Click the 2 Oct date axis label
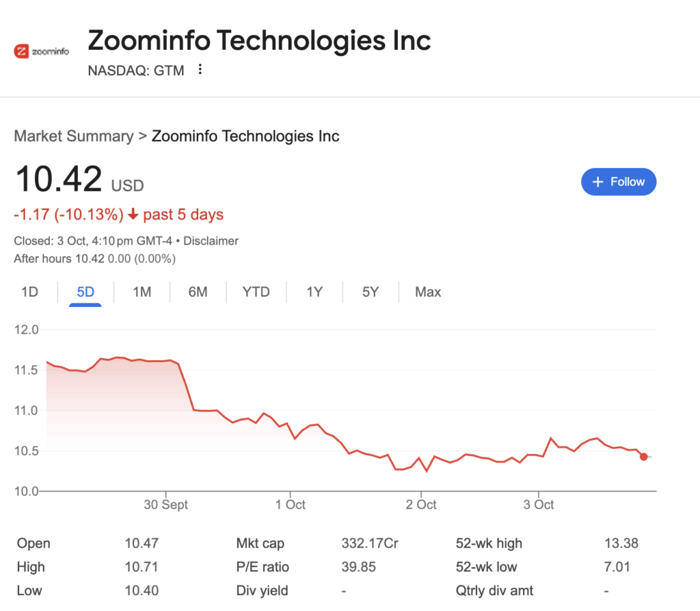700x611 pixels. pos(421,505)
